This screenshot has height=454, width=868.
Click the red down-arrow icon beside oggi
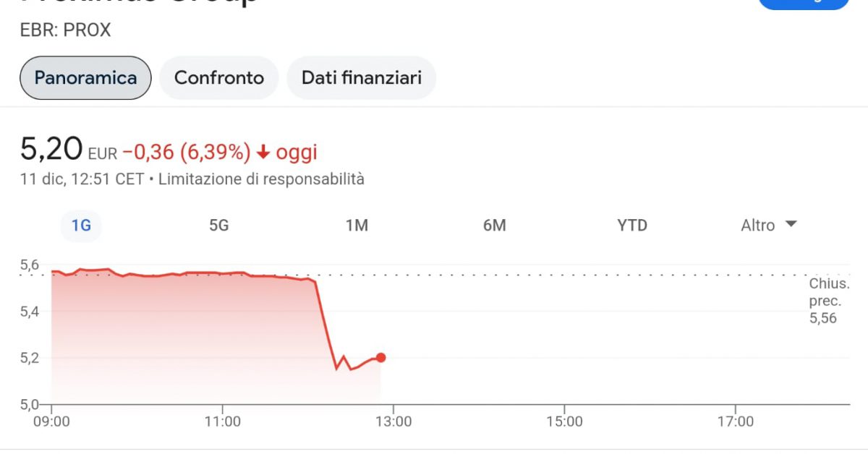(263, 153)
